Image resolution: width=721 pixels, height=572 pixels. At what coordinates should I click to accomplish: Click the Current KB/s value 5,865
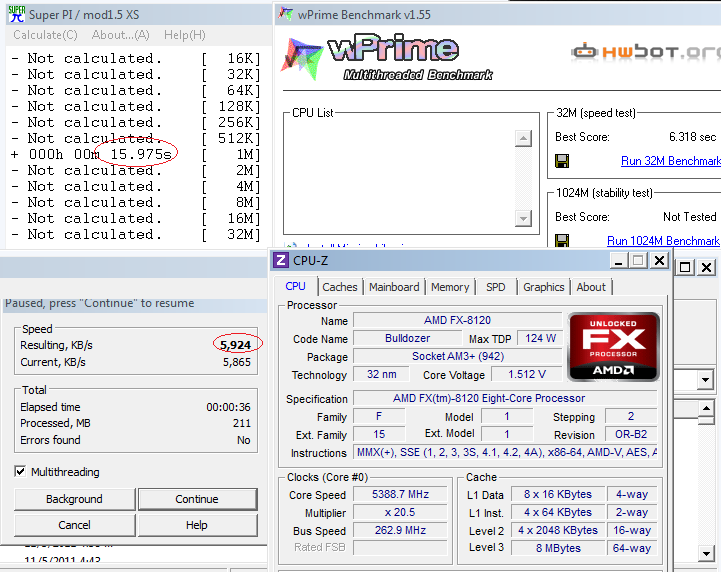[x=237, y=362]
